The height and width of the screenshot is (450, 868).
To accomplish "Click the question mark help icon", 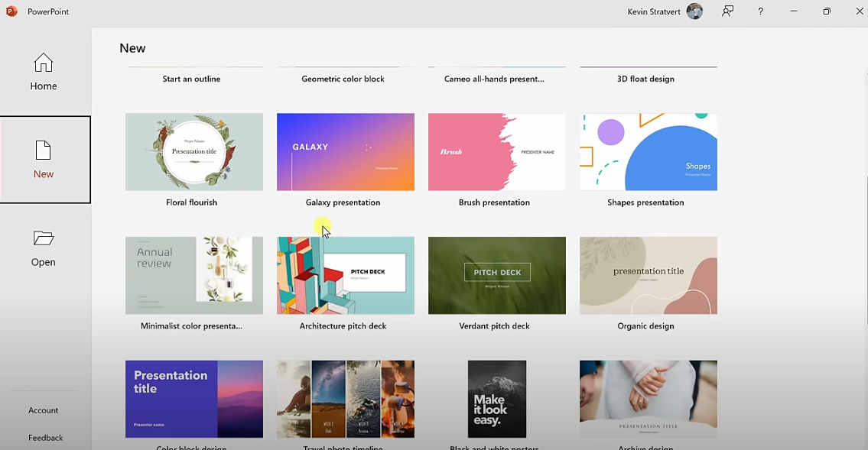I will (761, 11).
